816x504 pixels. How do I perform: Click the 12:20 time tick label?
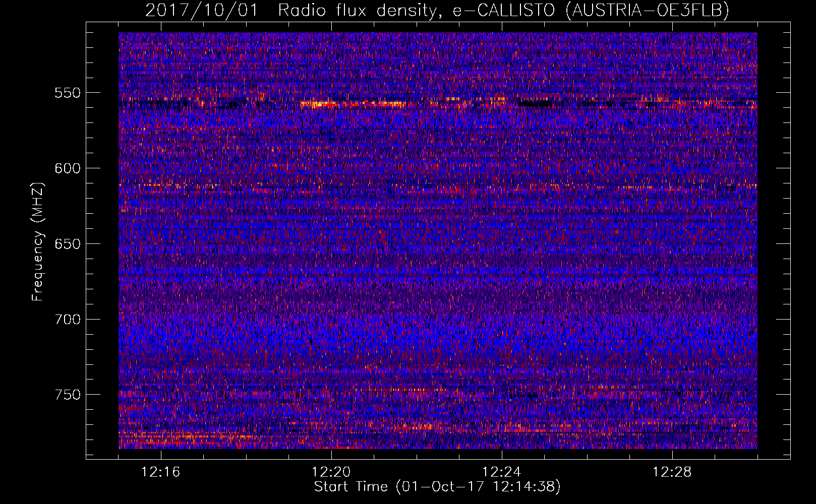[x=331, y=472]
